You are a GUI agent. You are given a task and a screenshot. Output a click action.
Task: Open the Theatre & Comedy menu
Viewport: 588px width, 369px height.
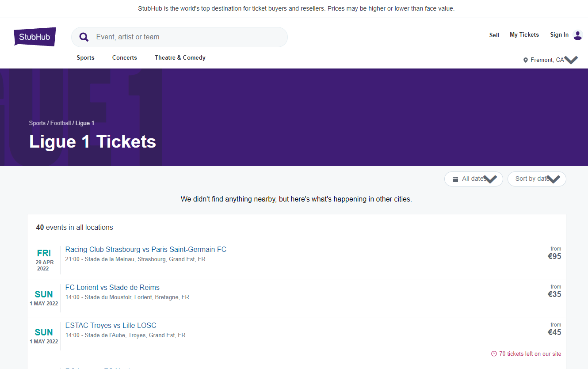[x=180, y=57]
